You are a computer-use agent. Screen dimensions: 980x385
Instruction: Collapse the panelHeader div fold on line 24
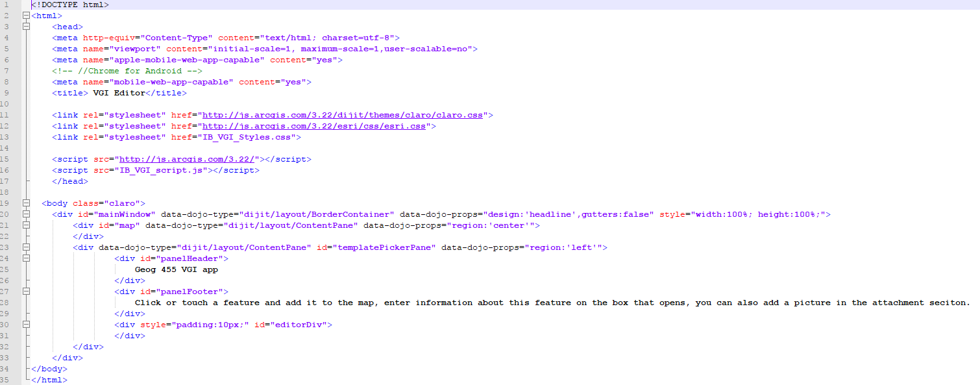(26, 258)
